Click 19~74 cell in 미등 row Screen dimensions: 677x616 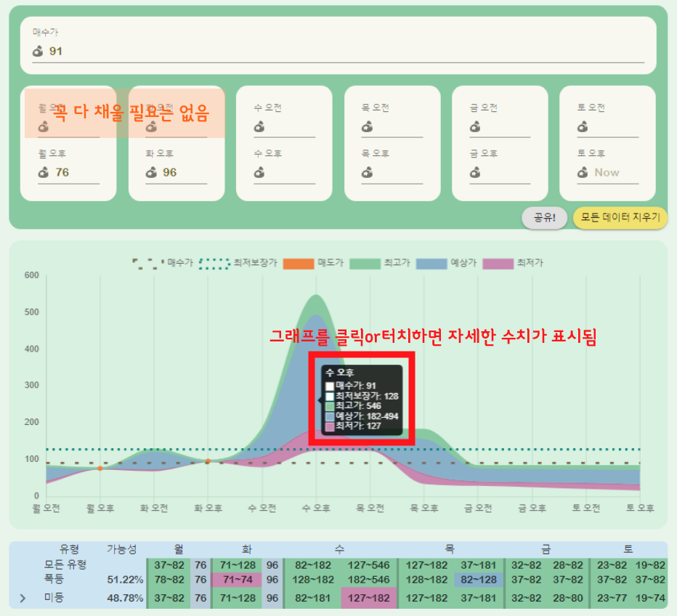click(650, 598)
